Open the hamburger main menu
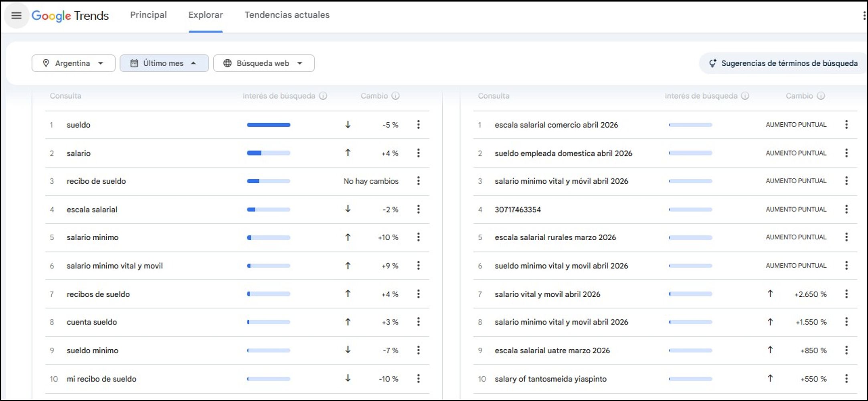The width and height of the screenshot is (868, 401). 16,16
